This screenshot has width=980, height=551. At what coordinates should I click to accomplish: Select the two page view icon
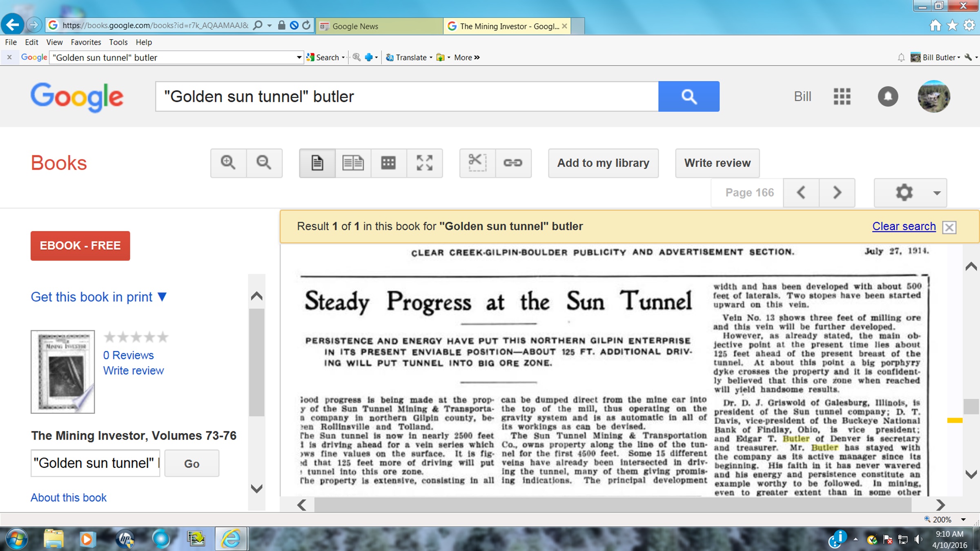pos(353,163)
